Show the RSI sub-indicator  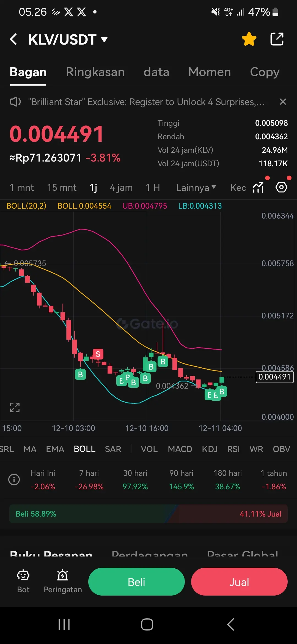pos(233,449)
